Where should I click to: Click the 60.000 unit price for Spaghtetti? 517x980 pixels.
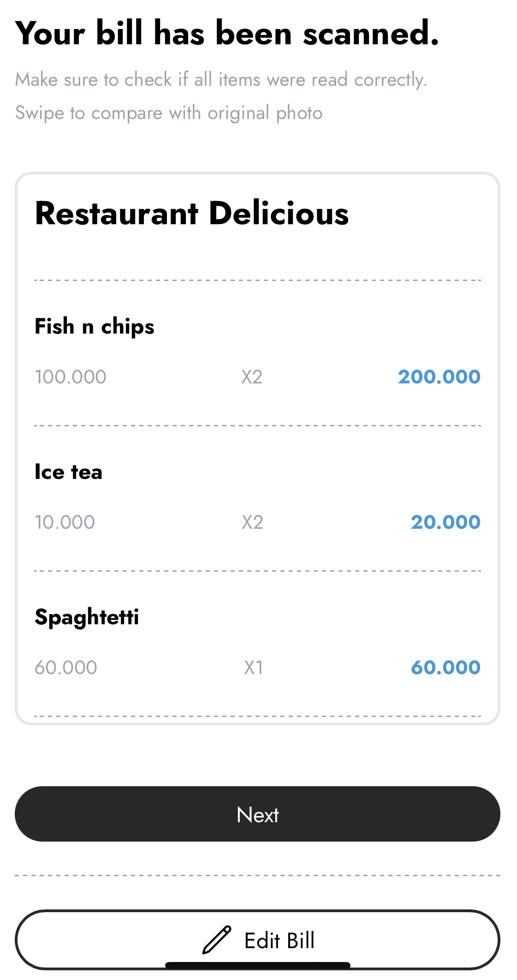pyautogui.click(x=66, y=668)
